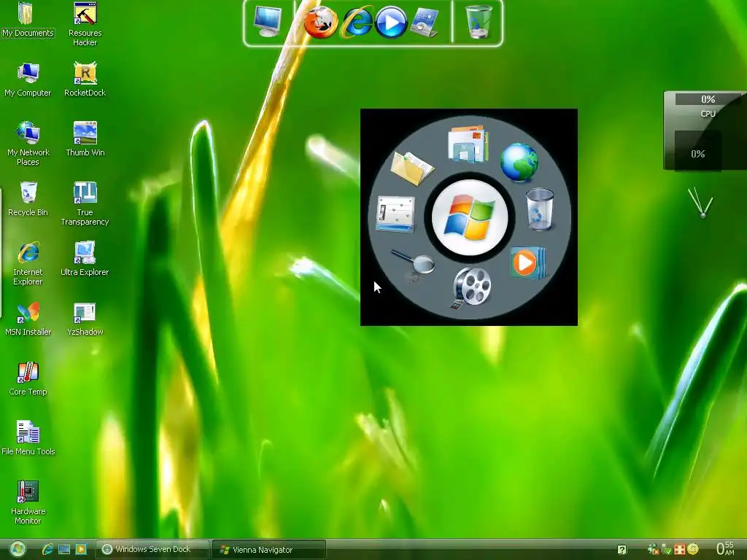Launch Internet Explorer from the top dock
This screenshot has height=560, width=747.
point(356,22)
